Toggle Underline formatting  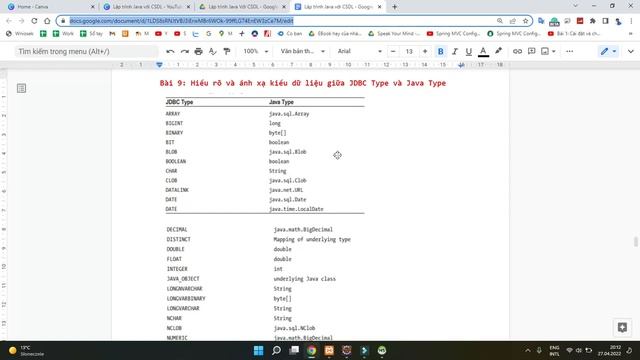click(469, 51)
